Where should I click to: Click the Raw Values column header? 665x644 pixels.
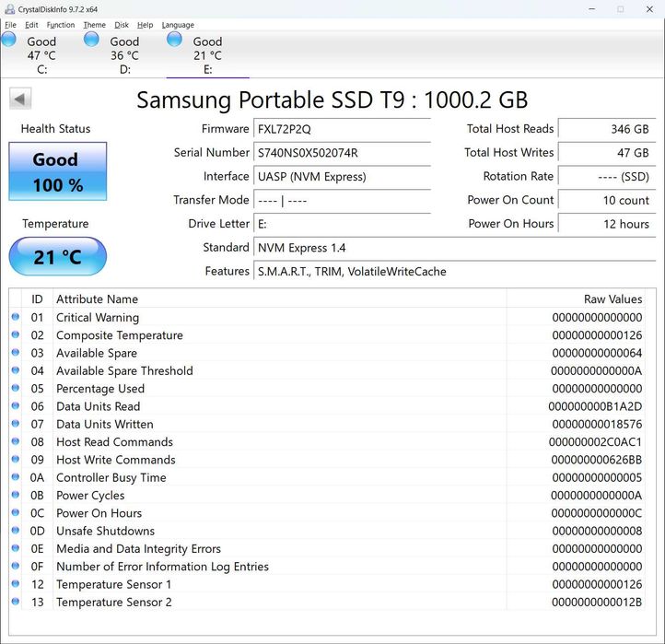click(x=612, y=299)
